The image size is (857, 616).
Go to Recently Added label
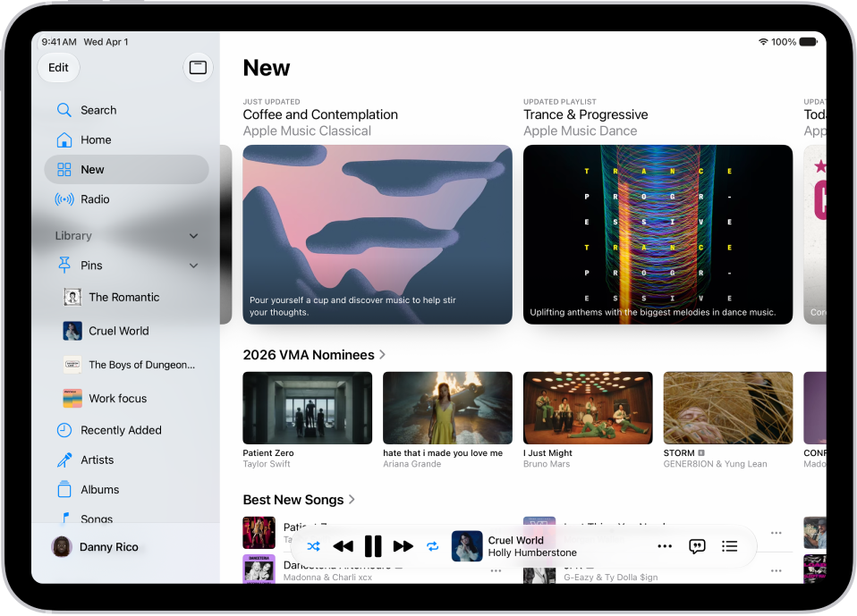coord(121,430)
